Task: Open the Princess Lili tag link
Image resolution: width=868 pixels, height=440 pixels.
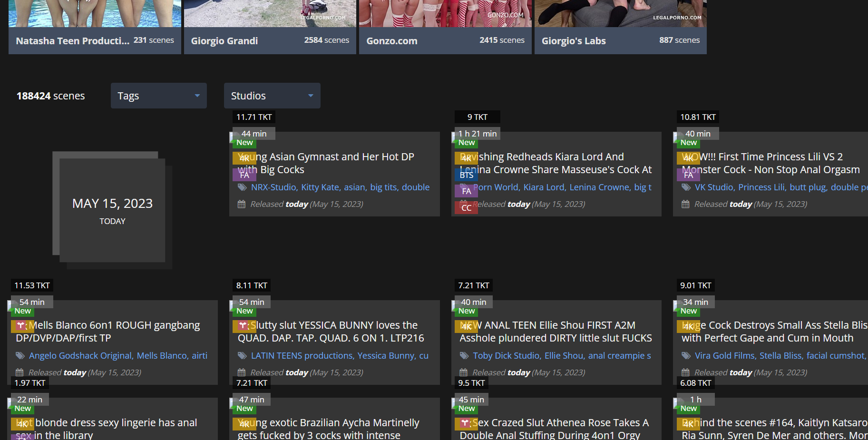Action: [761, 187]
